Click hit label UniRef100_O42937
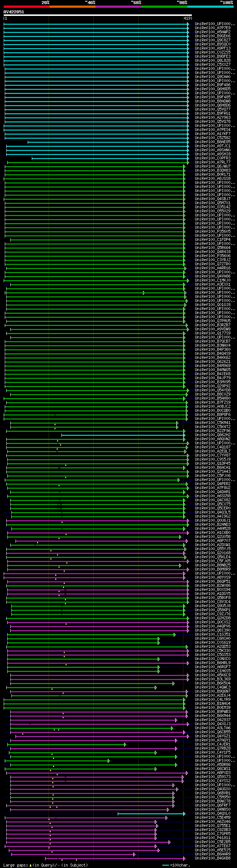Image resolution: width=237 pixels, height=868 pixels. [x=213, y=720]
